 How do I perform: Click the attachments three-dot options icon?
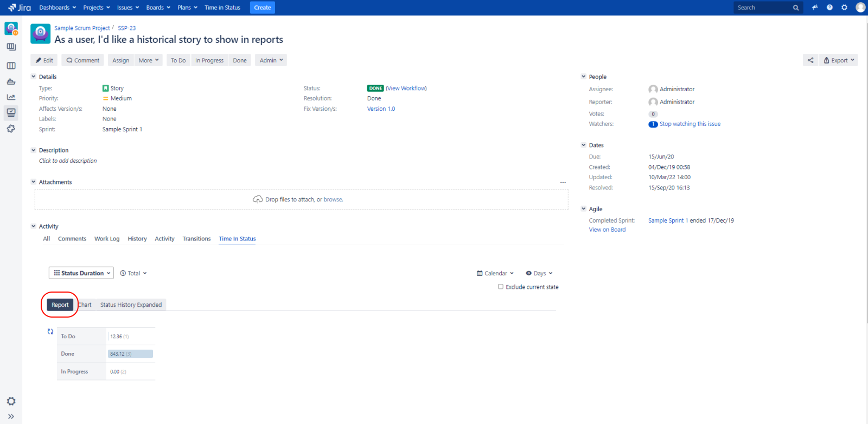pos(563,182)
